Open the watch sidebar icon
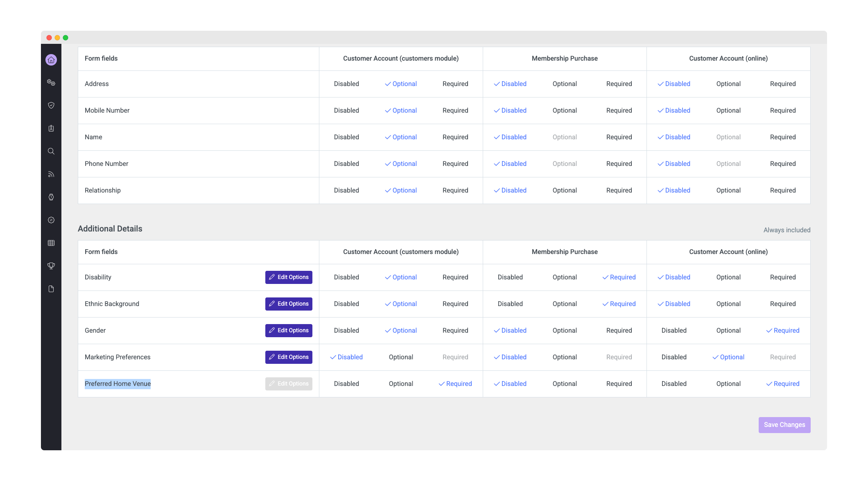Viewport: 868px width, 481px height. point(51,197)
